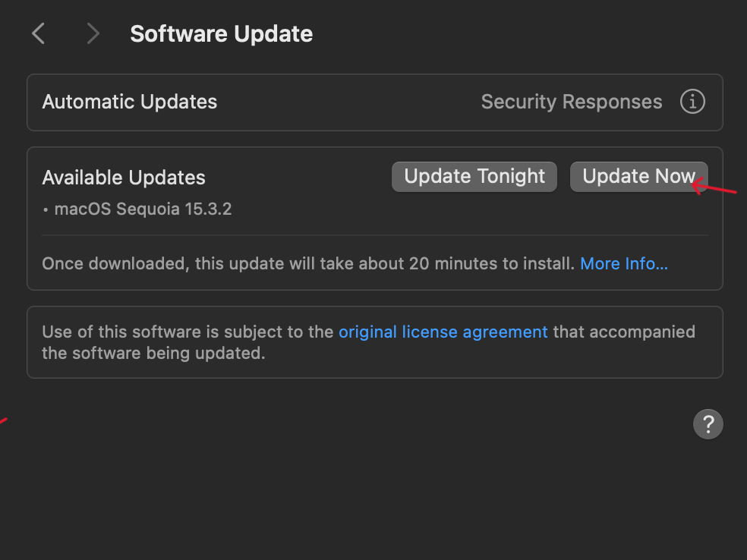747x560 pixels.
Task: Select the macOS Sequoia 15.3.2 entry
Action: [x=143, y=209]
